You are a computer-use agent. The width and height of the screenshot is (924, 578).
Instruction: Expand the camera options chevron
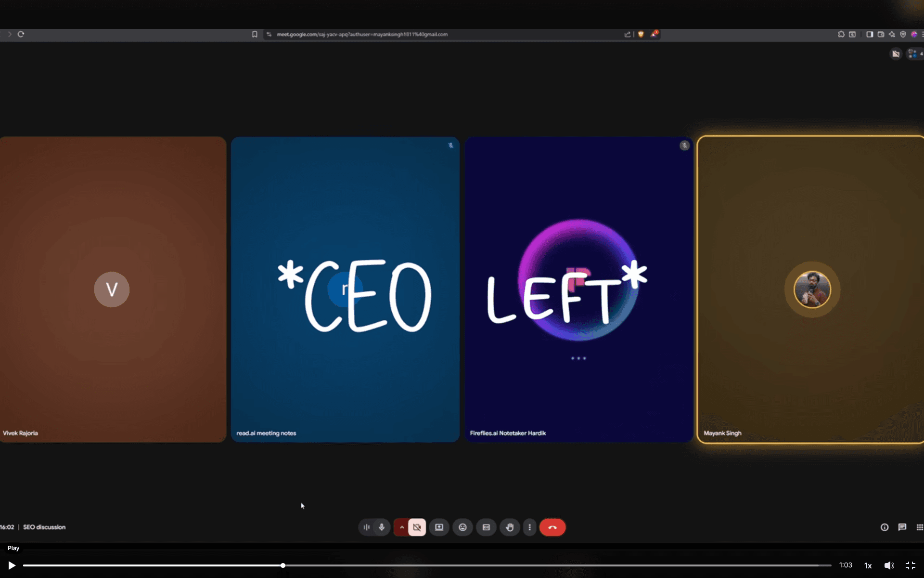(401, 527)
